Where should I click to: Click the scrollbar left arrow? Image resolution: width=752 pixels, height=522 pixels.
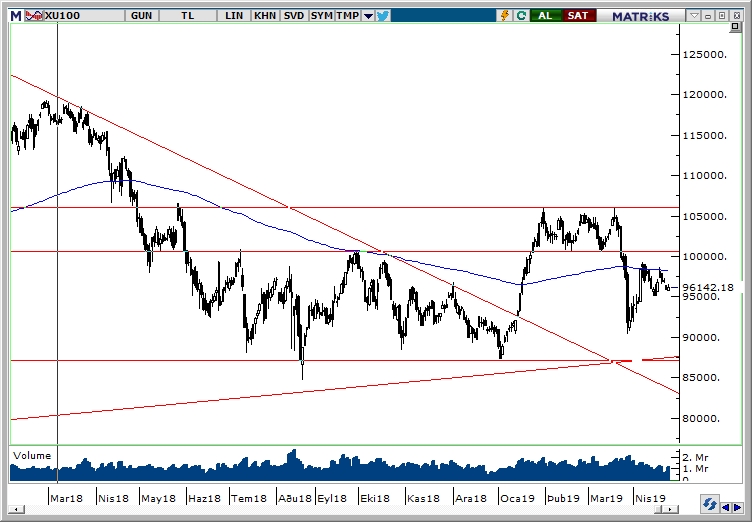[17, 510]
